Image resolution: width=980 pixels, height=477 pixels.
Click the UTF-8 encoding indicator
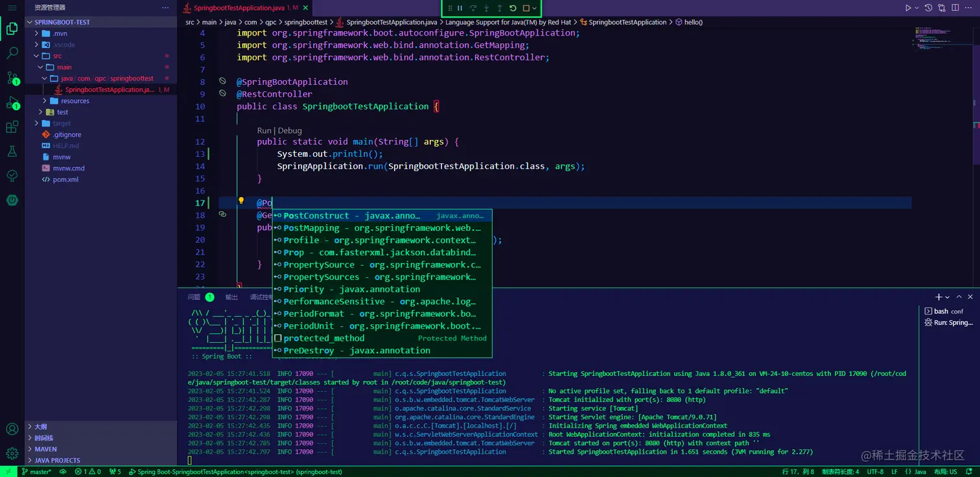coord(875,472)
